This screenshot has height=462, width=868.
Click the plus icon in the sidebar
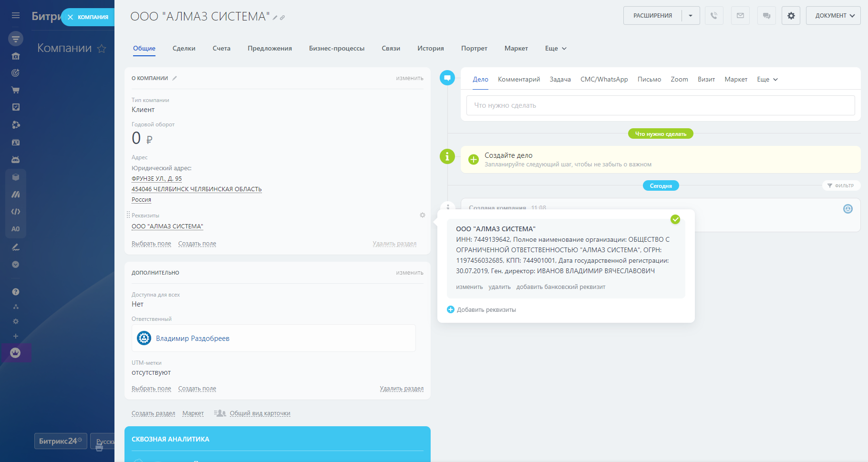pyautogui.click(x=16, y=336)
